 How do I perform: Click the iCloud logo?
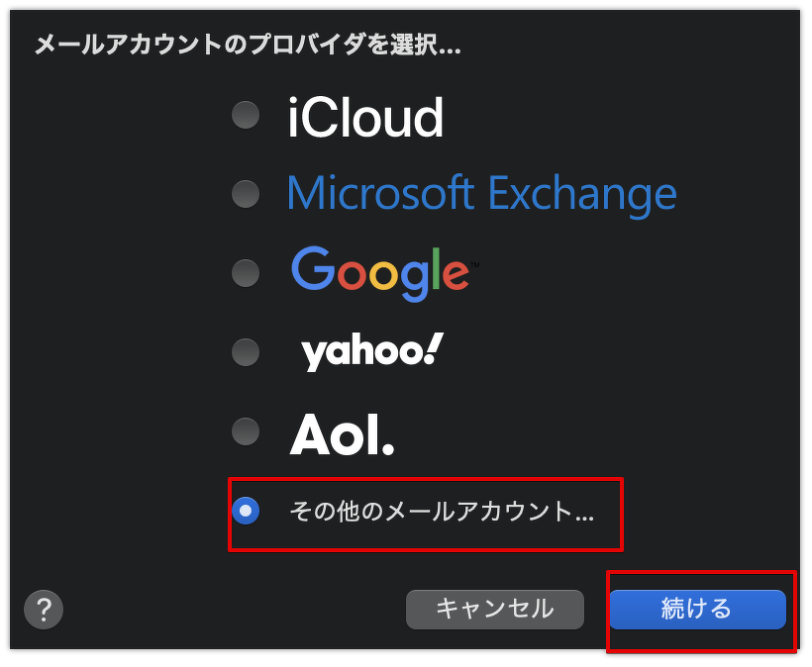click(365, 119)
